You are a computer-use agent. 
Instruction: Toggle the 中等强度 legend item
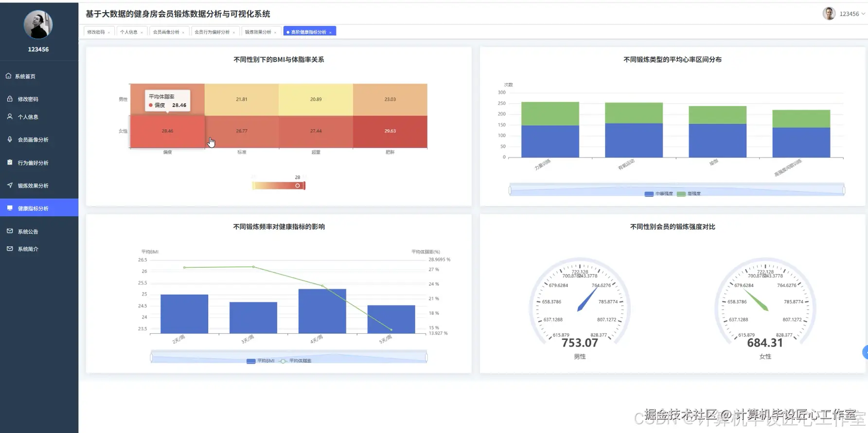pos(658,194)
